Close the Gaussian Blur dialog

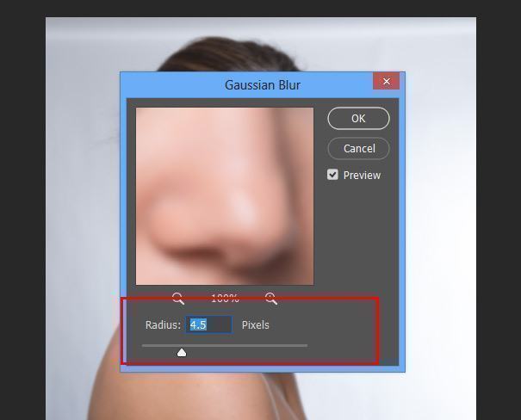click(386, 82)
